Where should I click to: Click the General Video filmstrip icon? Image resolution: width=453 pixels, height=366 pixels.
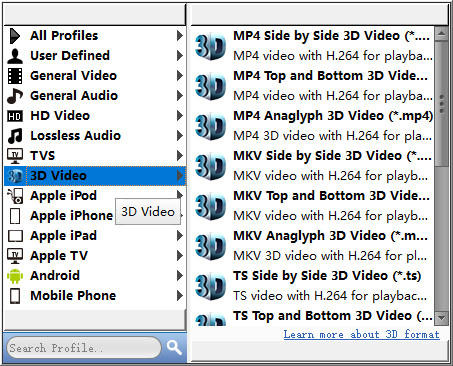coord(15,76)
